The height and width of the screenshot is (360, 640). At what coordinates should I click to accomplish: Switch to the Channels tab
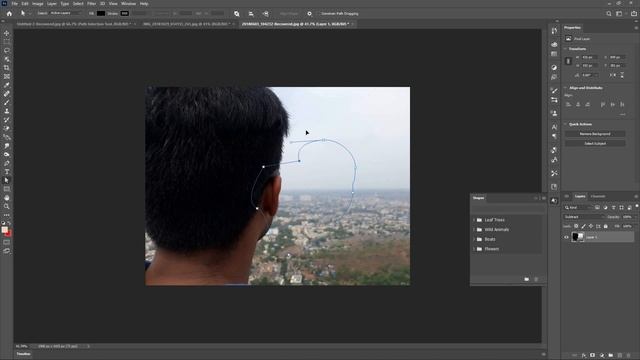(598, 196)
